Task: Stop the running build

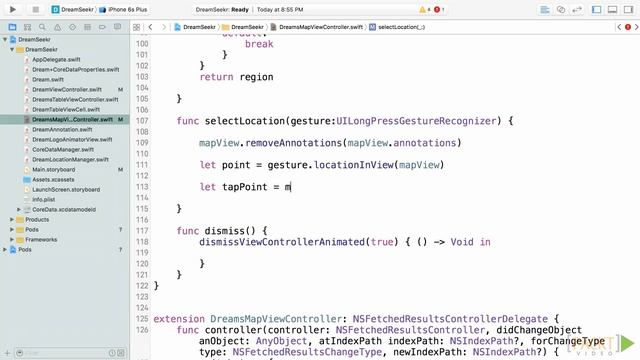Action: point(36,9)
